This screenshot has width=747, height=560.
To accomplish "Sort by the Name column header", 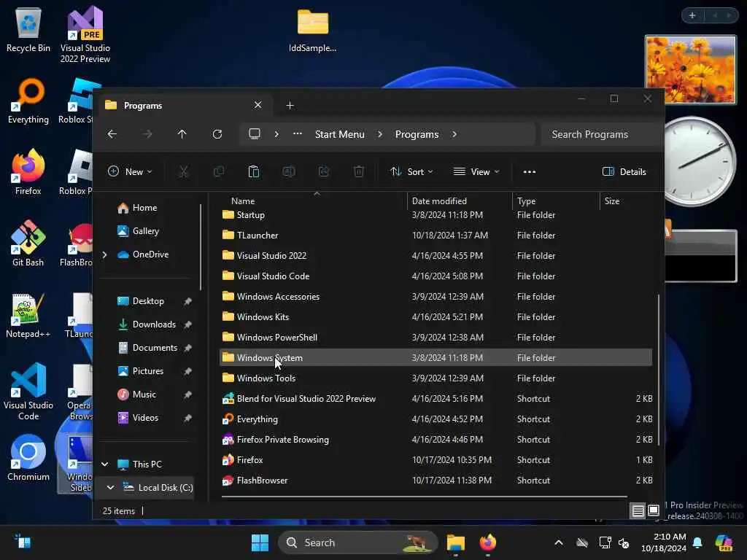I will (x=314, y=201).
